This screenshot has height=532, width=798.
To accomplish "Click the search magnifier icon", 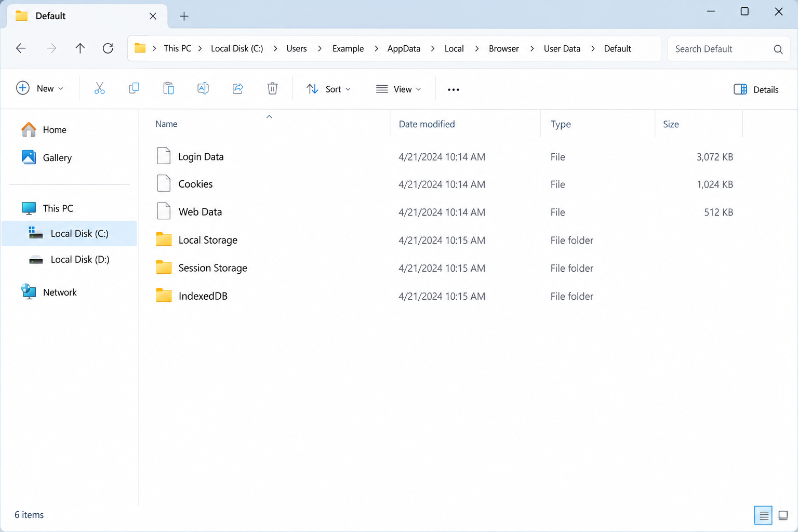I will click(x=778, y=49).
